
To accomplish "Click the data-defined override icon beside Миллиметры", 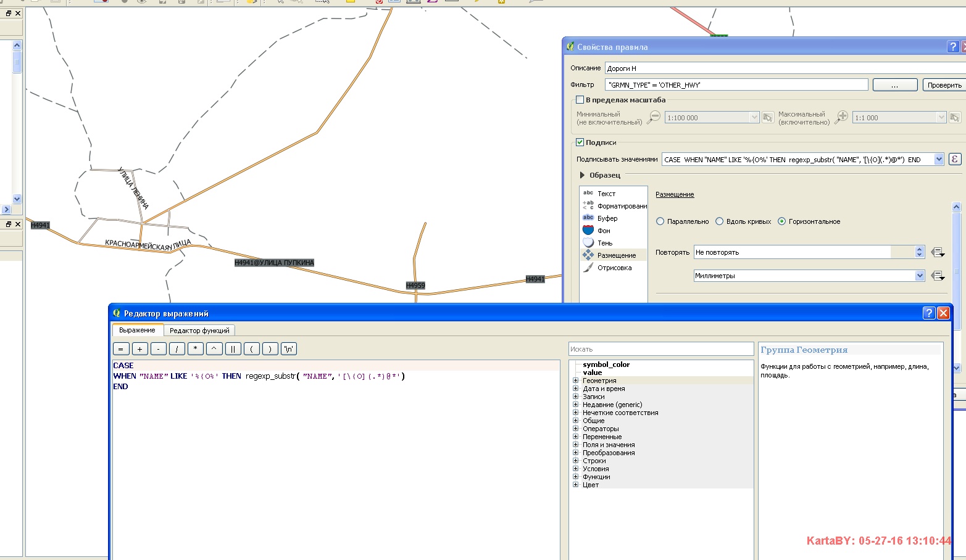I will (938, 275).
